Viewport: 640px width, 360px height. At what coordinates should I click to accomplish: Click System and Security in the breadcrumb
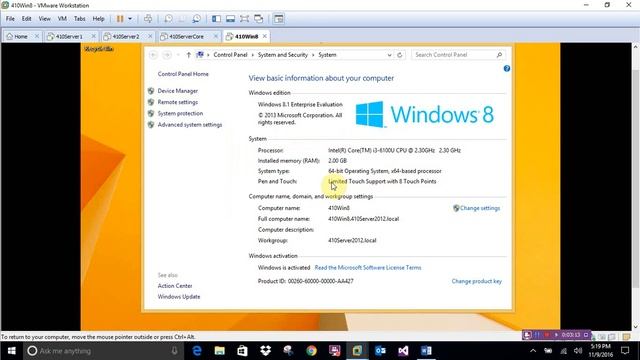(282, 55)
